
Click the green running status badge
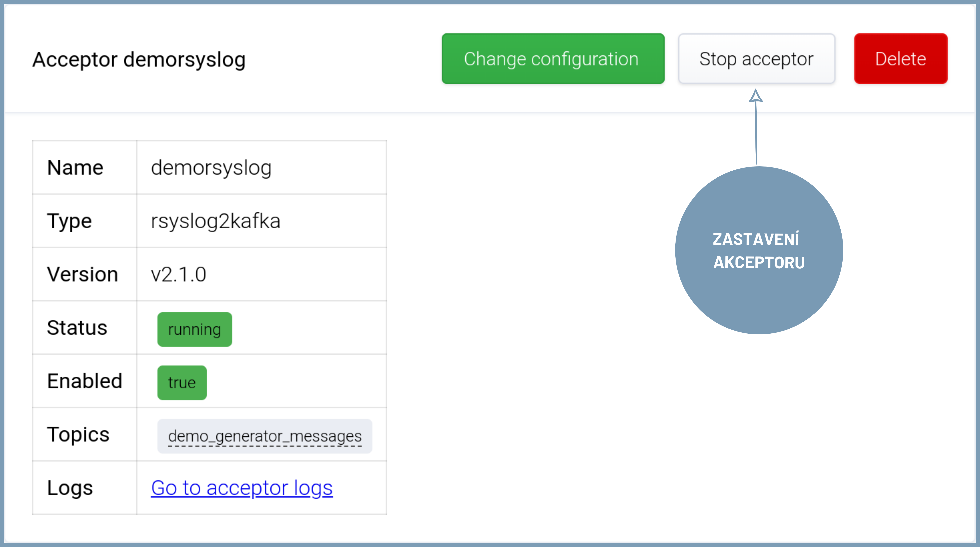click(x=194, y=329)
